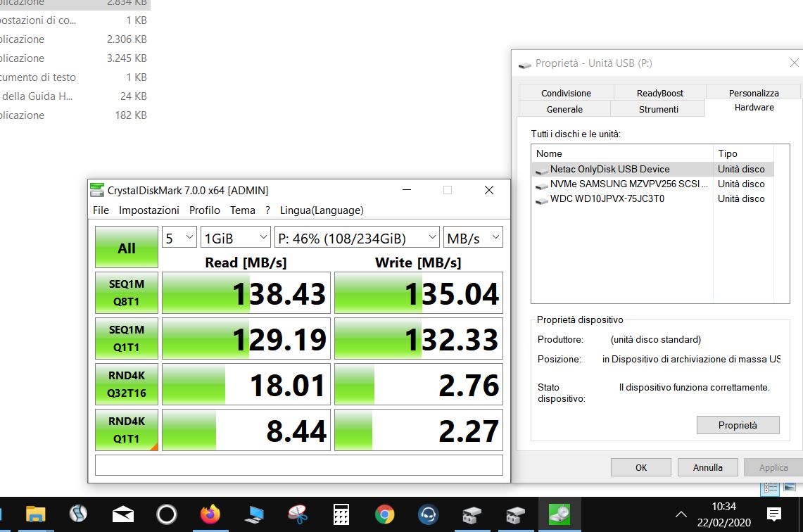Viewport: 803px width, 532px height.
Task: Click the 2.27 random write result
Action: click(x=419, y=430)
